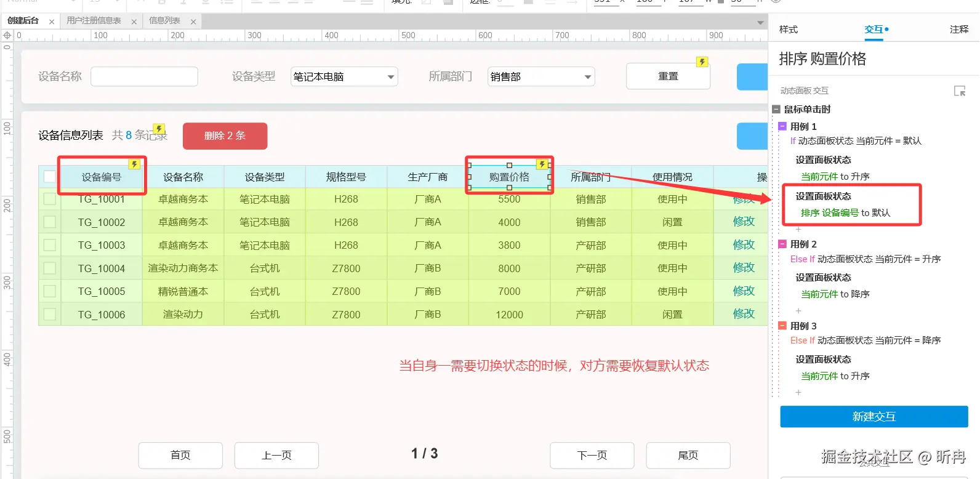
Task: Select action 当前元件 to 升序 in 用例 1
Action: pyautogui.click(x=835, y=177)
